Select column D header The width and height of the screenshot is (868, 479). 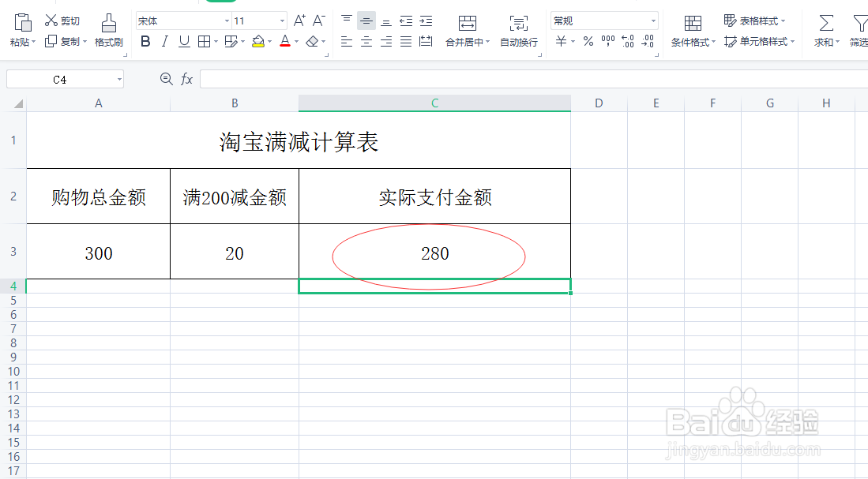click(599, 103)
